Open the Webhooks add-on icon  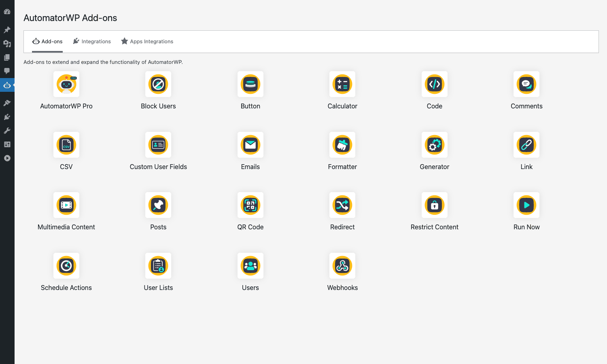click(342, 266)
